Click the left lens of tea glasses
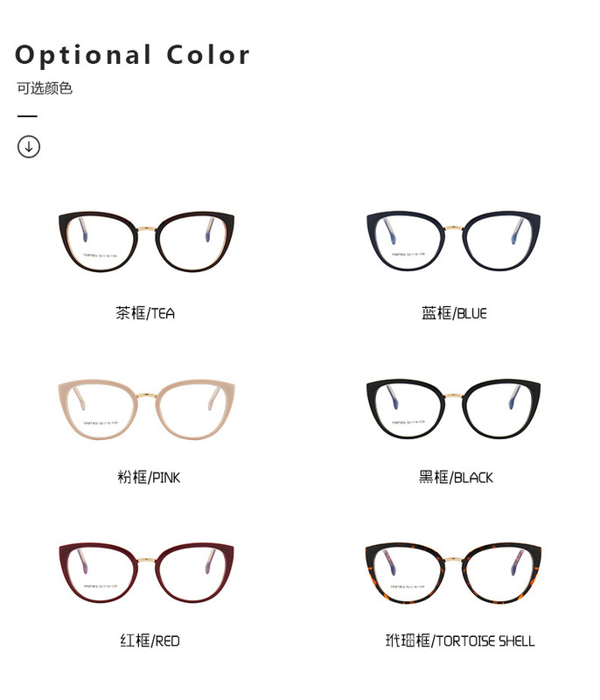Image resolution: width=600 pixels, height=700 pixels. (x=101, y=242)
